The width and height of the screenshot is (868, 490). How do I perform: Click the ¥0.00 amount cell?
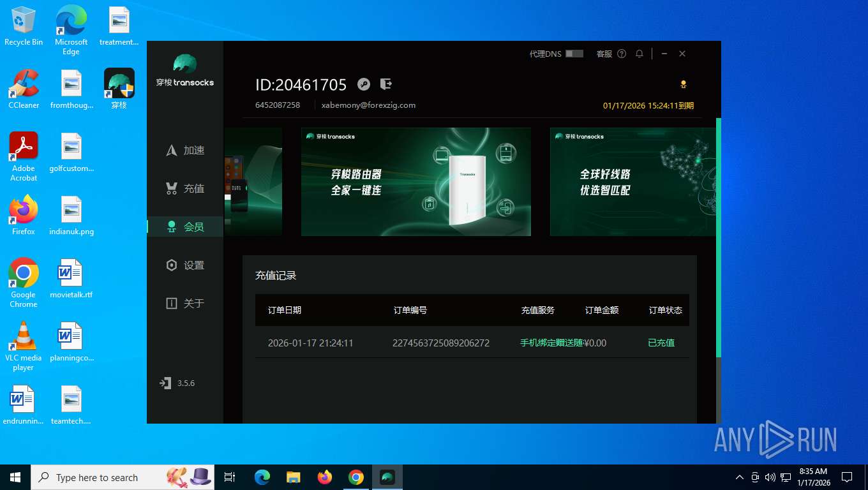pyautogui.click(x=595, y=343)
